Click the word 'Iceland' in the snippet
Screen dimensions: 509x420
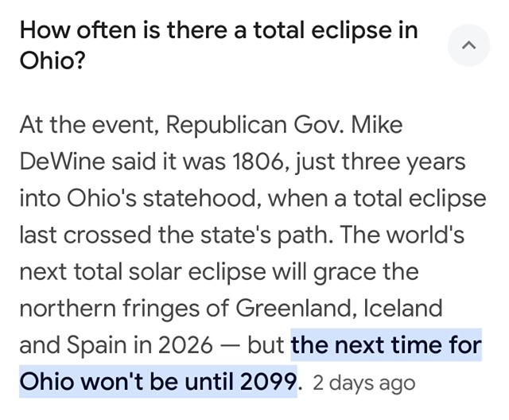403,308
